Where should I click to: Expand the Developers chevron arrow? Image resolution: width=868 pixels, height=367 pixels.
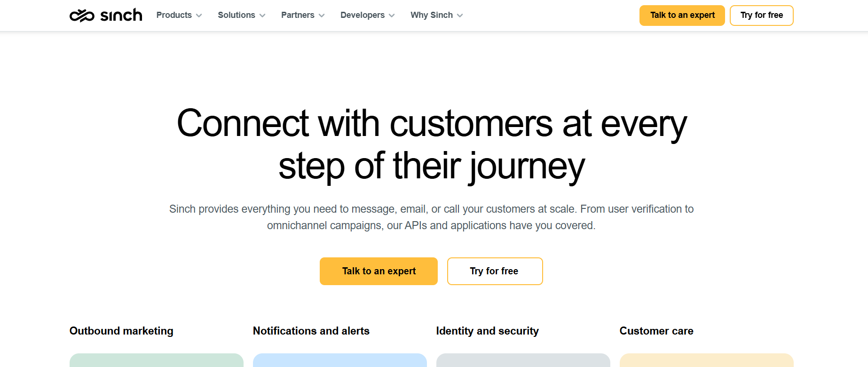point(392,16)
